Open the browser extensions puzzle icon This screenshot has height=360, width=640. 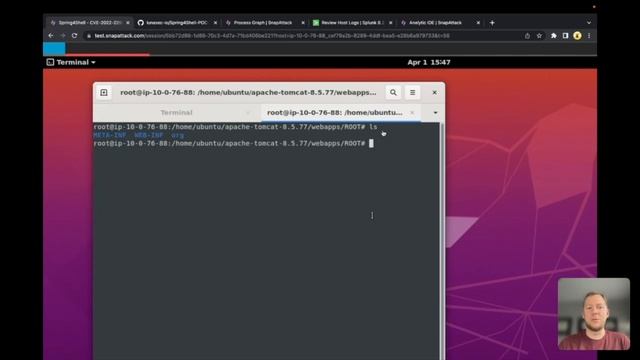tap(553, 36)
